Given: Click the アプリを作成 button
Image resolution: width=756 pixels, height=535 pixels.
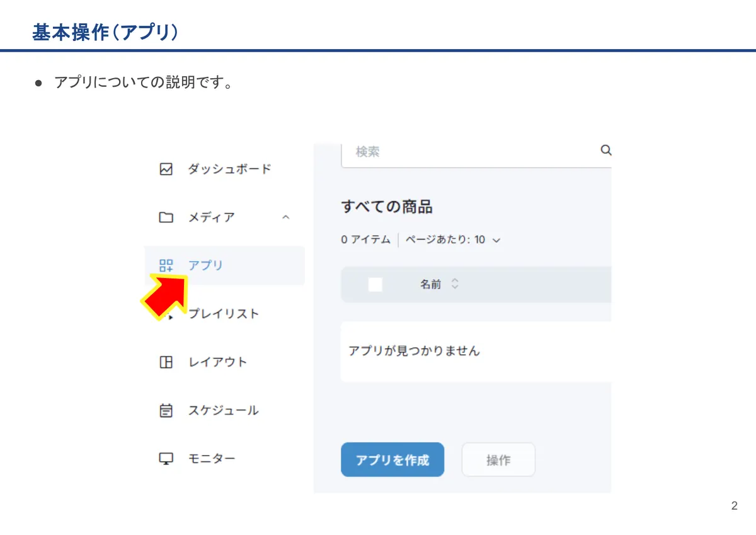Looking at the screenshot, I should pyautogui.click(x=392, y=460).
